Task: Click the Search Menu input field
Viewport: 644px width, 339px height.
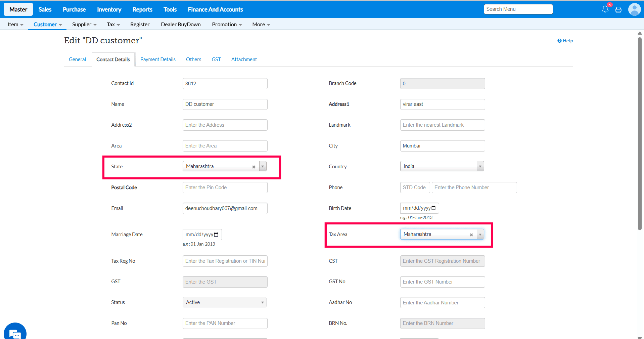Action: [x=518, y=9]
